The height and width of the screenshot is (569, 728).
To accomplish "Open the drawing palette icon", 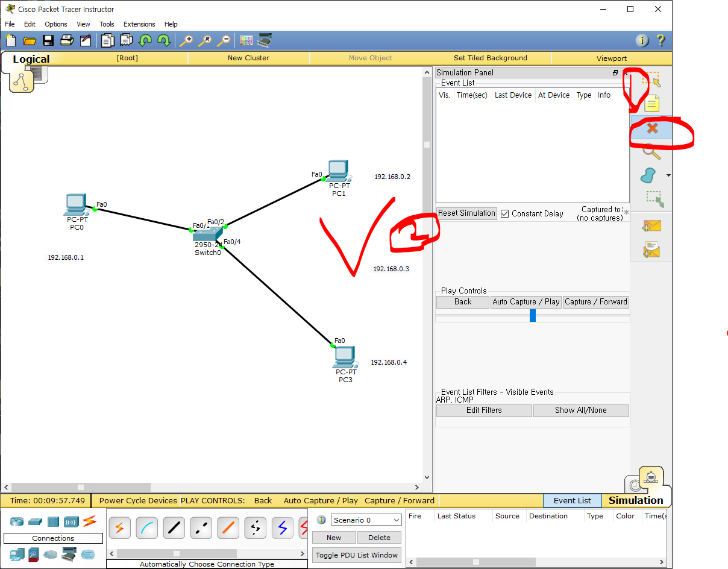I will pos(246,40).
